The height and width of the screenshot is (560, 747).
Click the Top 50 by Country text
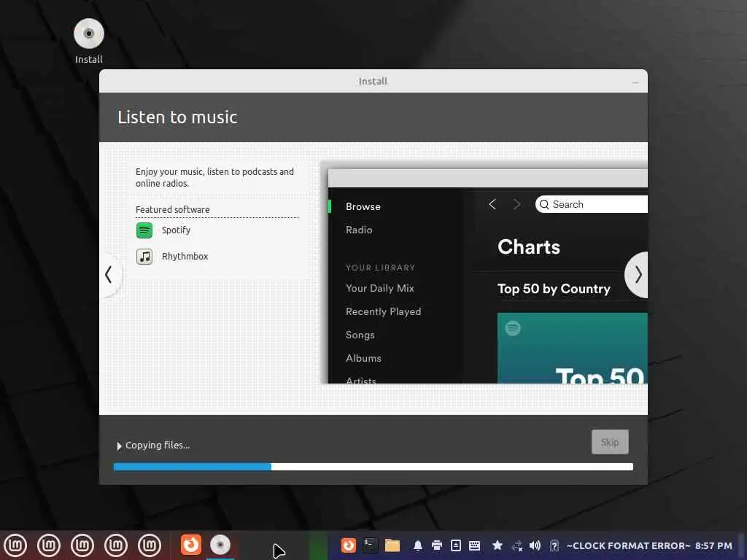click(554, 289)
